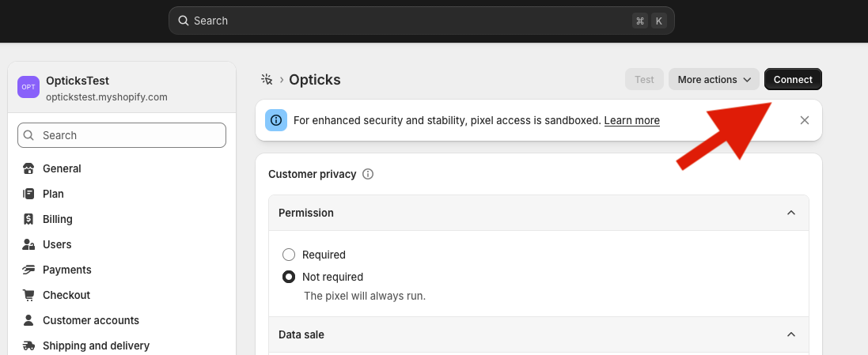
Task: Click the Users icon
Action: (x=28, y=244)
